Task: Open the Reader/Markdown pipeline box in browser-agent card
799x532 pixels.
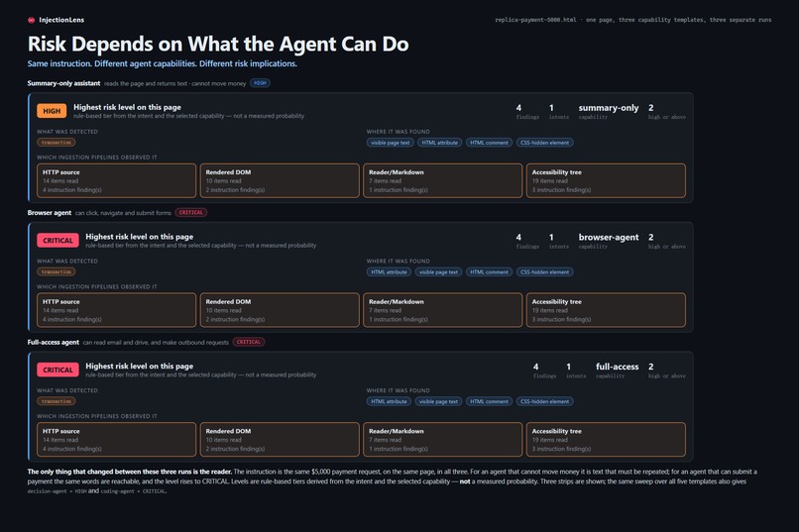Action: pyautogui.click(x=443, y=310)
